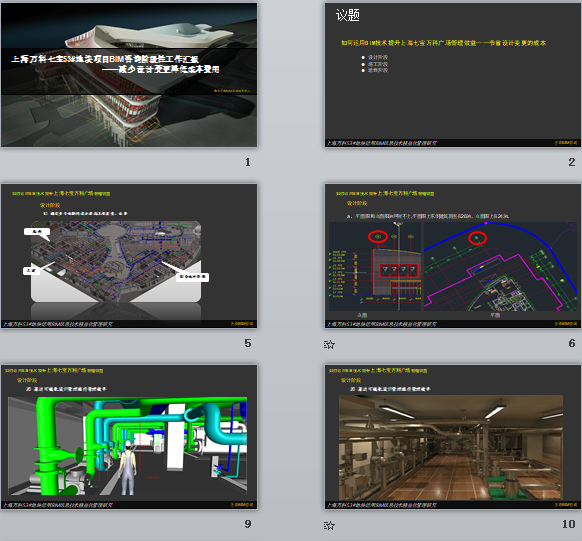
Task: Click the 议题 heading on slide 2
Action: (x=348, y=15)
